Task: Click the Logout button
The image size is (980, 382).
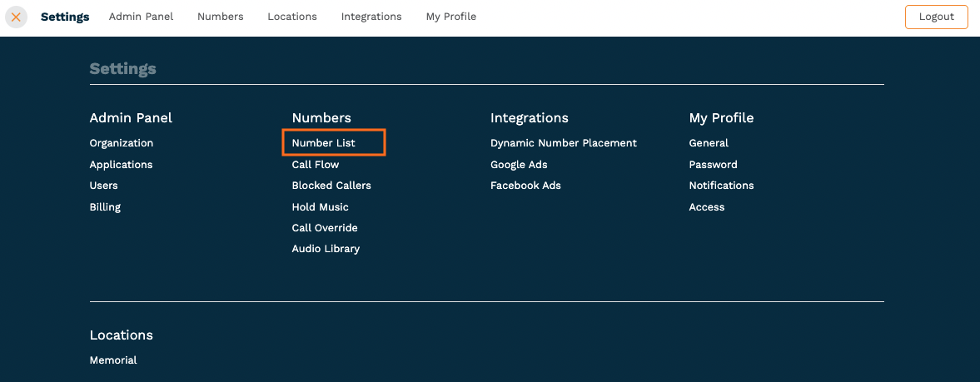Action: coord(936,17)
